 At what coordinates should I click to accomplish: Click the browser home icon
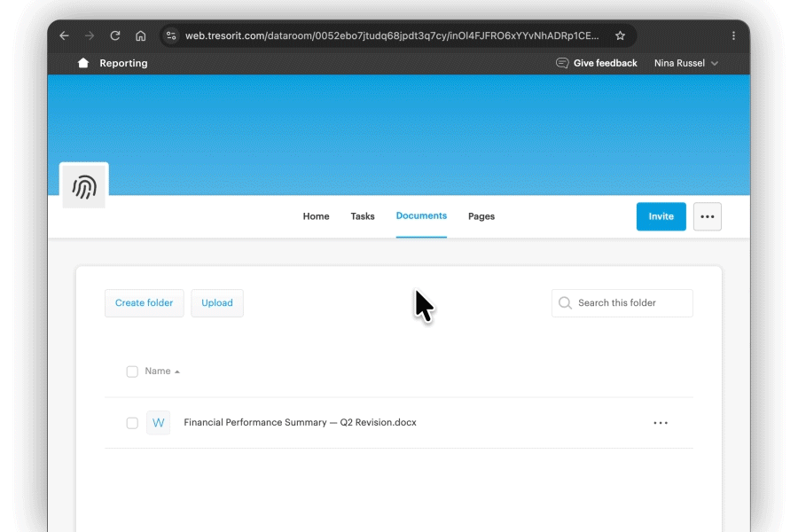click(140, 35)
